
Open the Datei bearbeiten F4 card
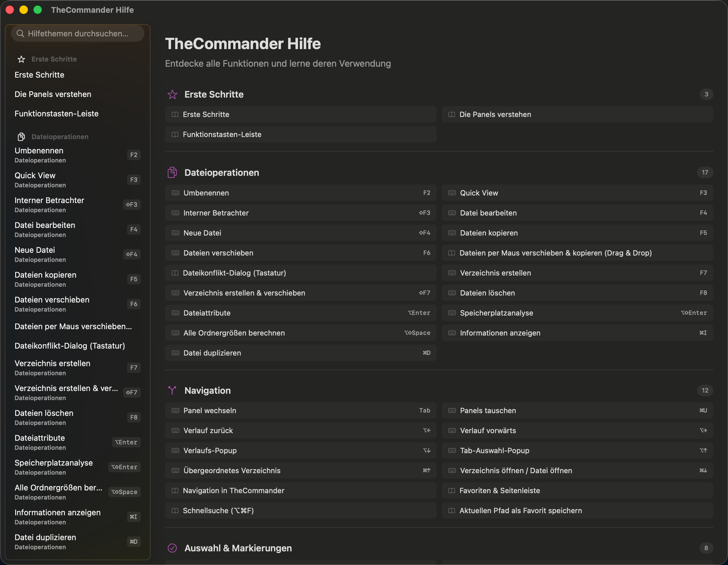(x=577, y=213)
